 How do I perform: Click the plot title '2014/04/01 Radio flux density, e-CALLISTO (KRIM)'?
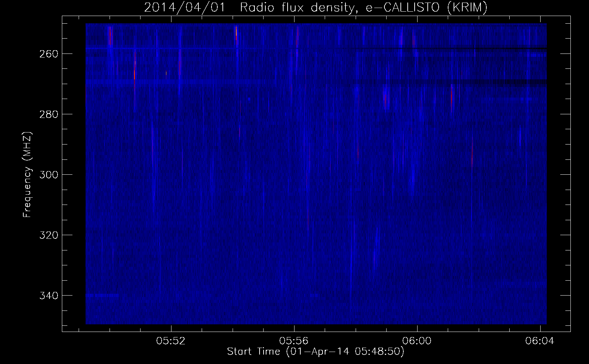tap(316, 8)
